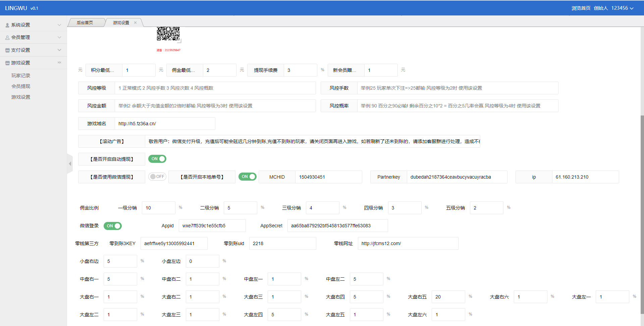
Task: Enable the 是否使用微信提现 switch
Action: coord(157,177)
